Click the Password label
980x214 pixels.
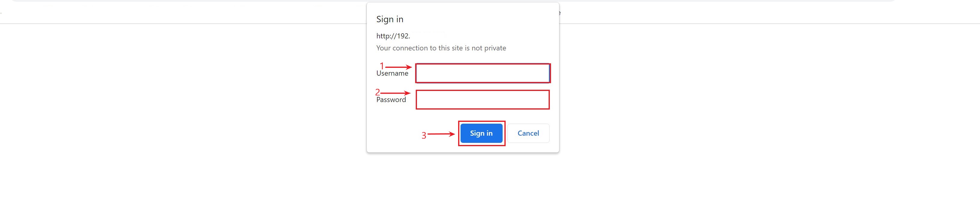coord(391,100)
